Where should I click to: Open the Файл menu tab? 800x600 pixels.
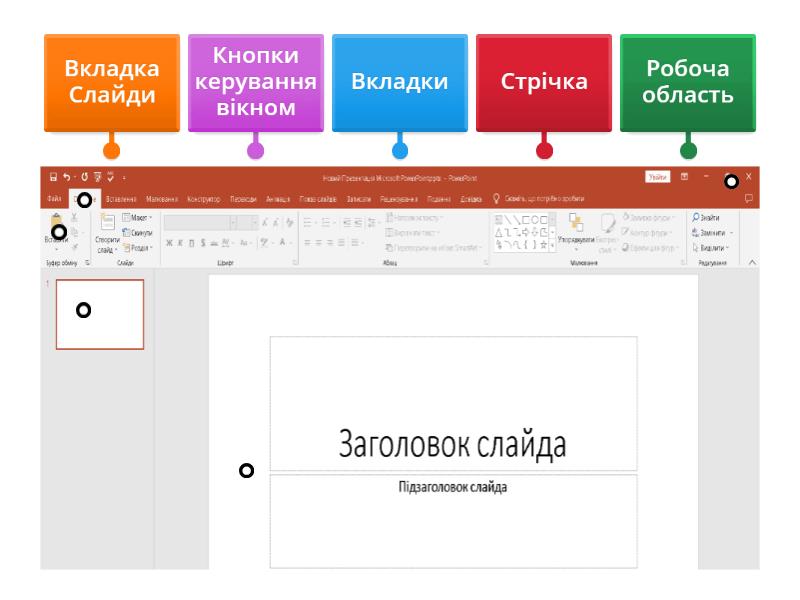[x=54, y=199]
